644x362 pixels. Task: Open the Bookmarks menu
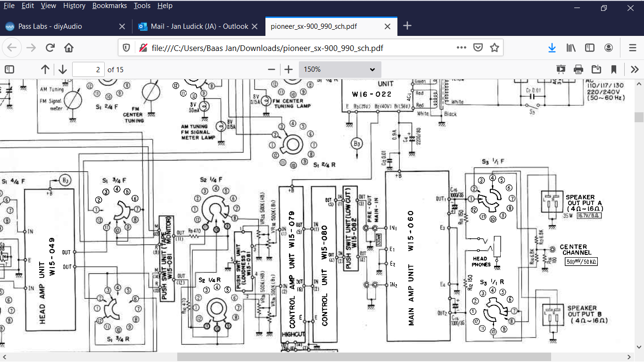pos(109,6)
